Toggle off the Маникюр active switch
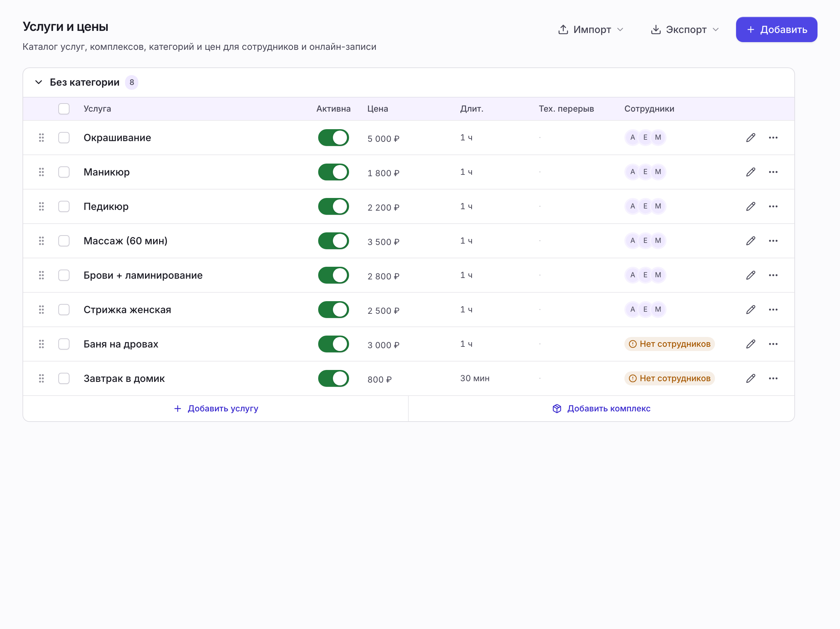This screenshot has width=840, height=629. (333, 172)
